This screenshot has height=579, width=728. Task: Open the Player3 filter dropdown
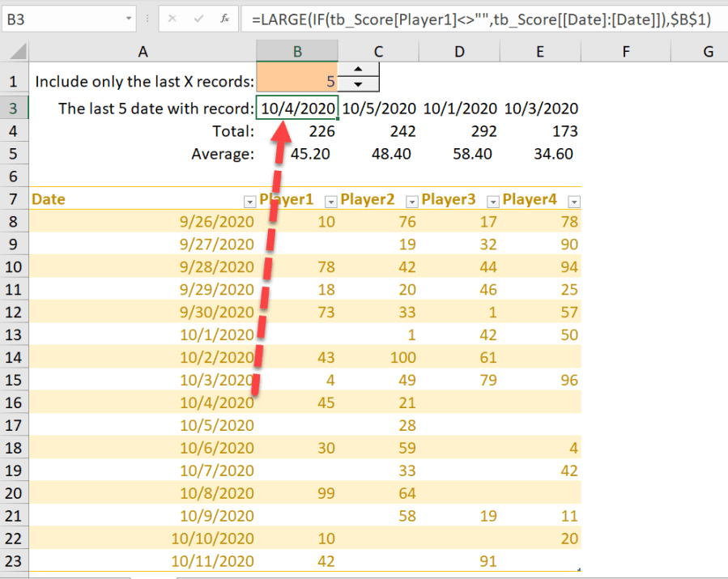492,202
